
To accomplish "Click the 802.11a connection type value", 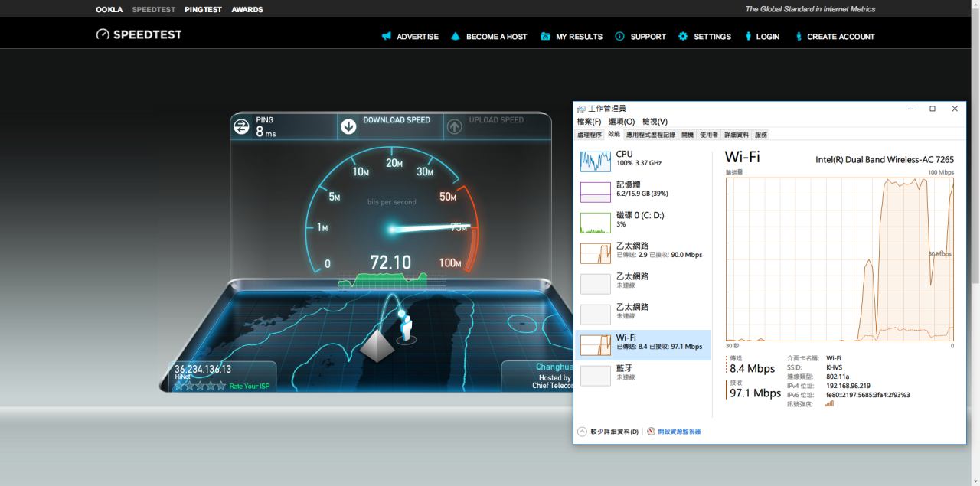I will pyautogui.click(x=838, y=377).
